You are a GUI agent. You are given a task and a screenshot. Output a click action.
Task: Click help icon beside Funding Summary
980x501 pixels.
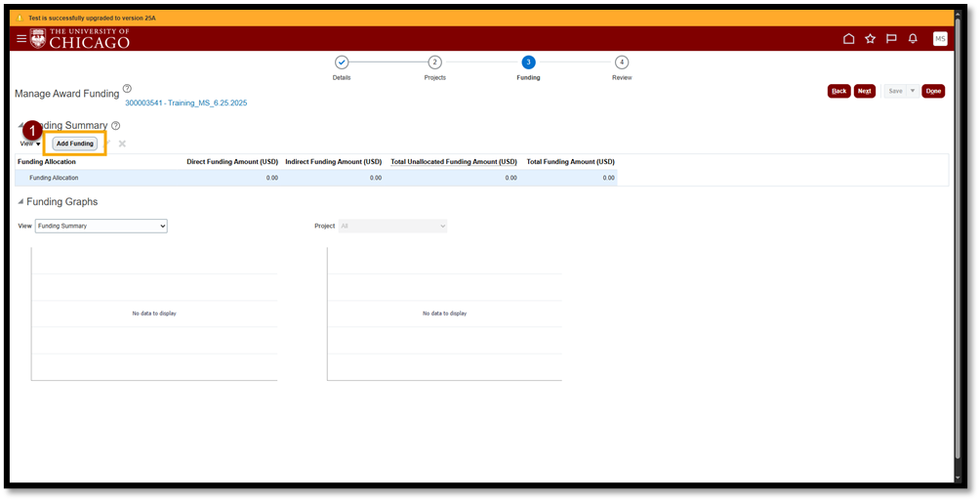pos(116,126)
